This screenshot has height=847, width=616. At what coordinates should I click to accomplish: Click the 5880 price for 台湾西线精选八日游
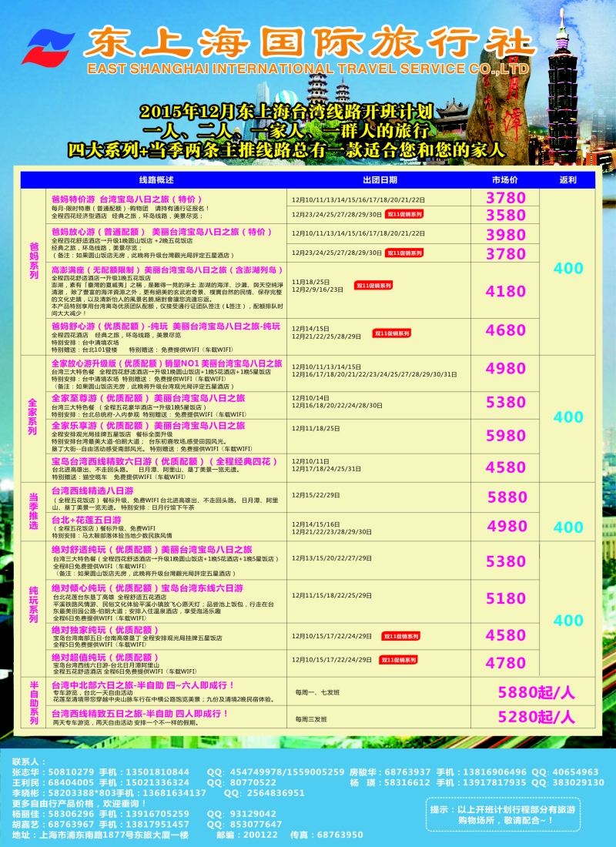(507, 497)
